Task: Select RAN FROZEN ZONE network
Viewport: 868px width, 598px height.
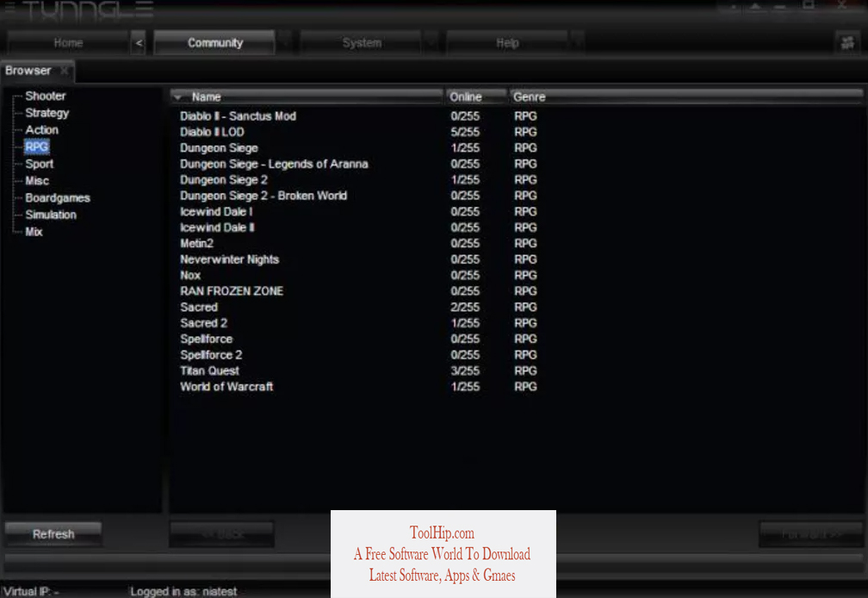Action: pyautogui.click(x=232, y=291)
